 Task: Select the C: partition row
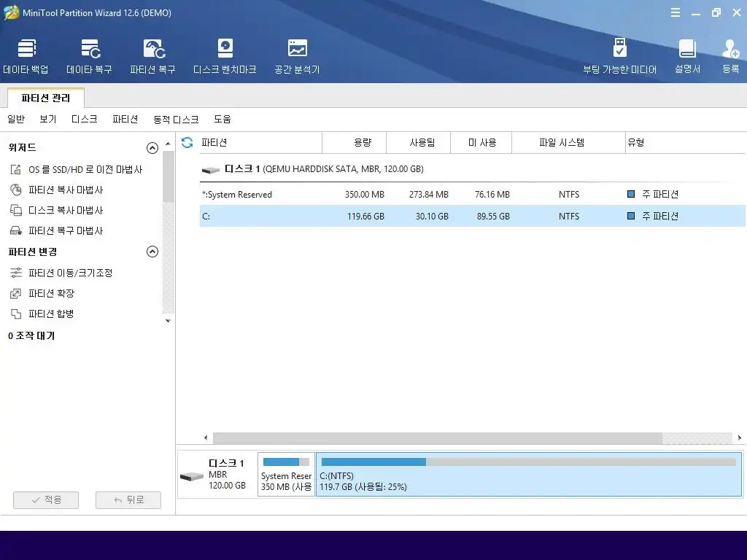click(x=473, y=216)
